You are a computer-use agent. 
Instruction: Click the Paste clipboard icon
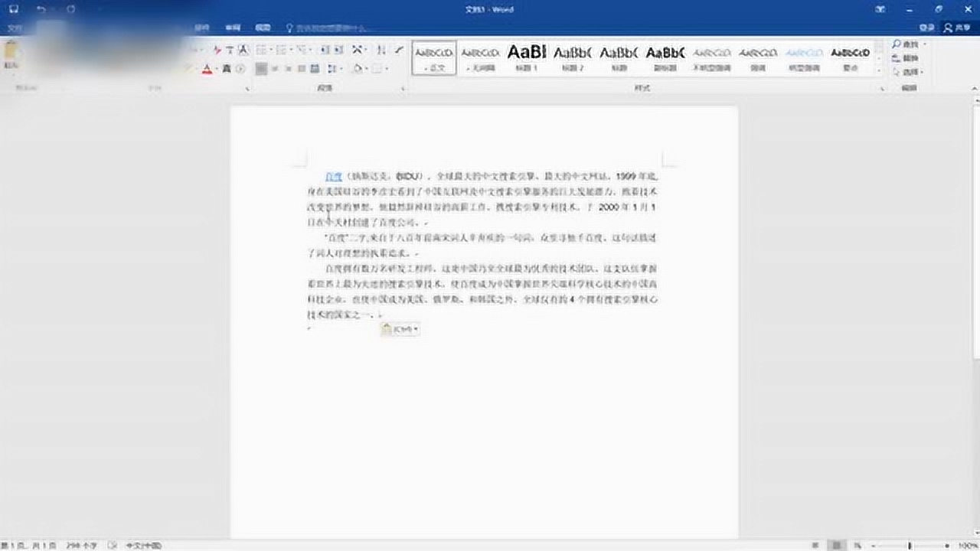[12, 53]
